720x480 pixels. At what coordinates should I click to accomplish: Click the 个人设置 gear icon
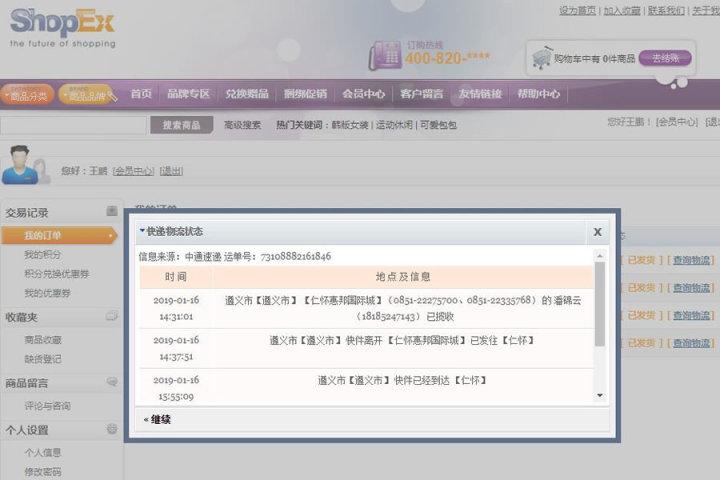pos(112,429)
